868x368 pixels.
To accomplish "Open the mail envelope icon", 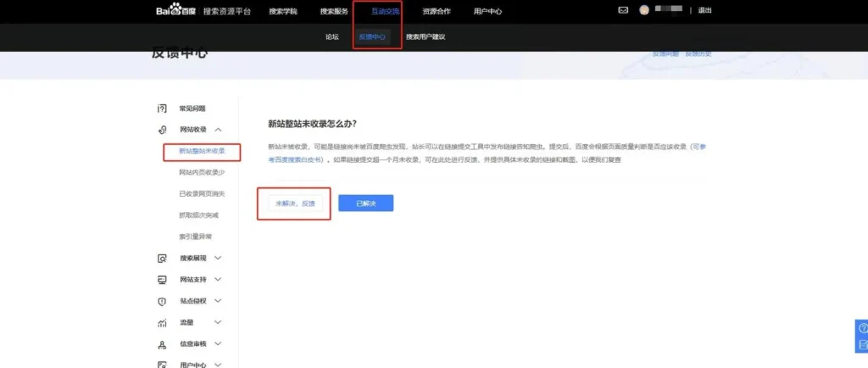I will 623,11.
